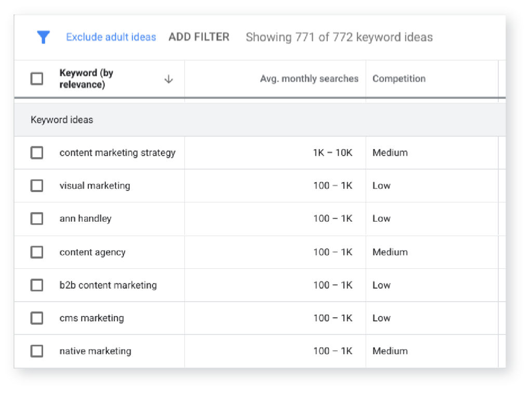
Task: Select the b2b content marketing checkbox
Action: click(x=37, y=285)
